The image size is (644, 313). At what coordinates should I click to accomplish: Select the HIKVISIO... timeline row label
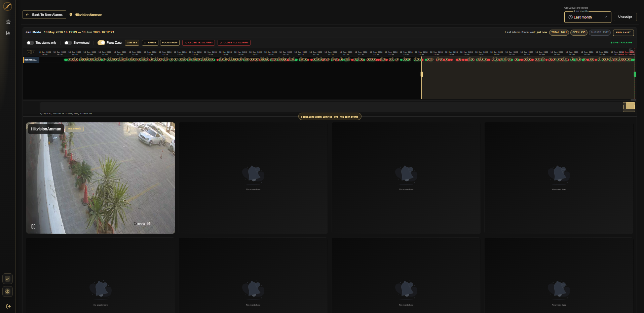coord(31,60)
